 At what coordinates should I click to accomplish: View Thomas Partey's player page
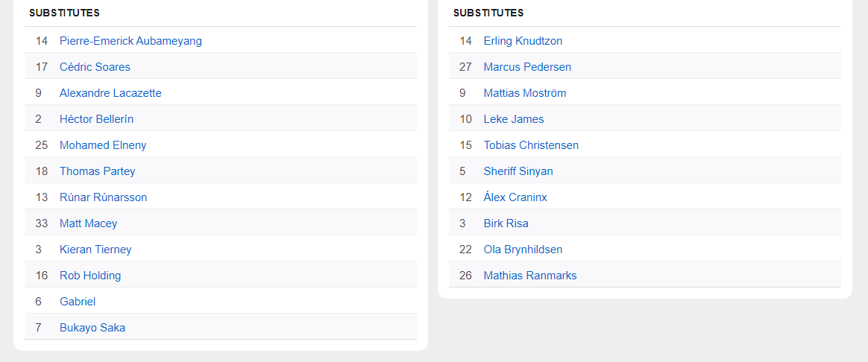(x=97, y=171)
